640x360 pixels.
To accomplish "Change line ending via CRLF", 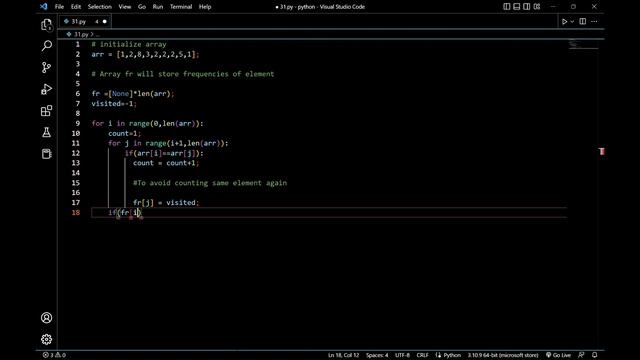I will [422, 355].
